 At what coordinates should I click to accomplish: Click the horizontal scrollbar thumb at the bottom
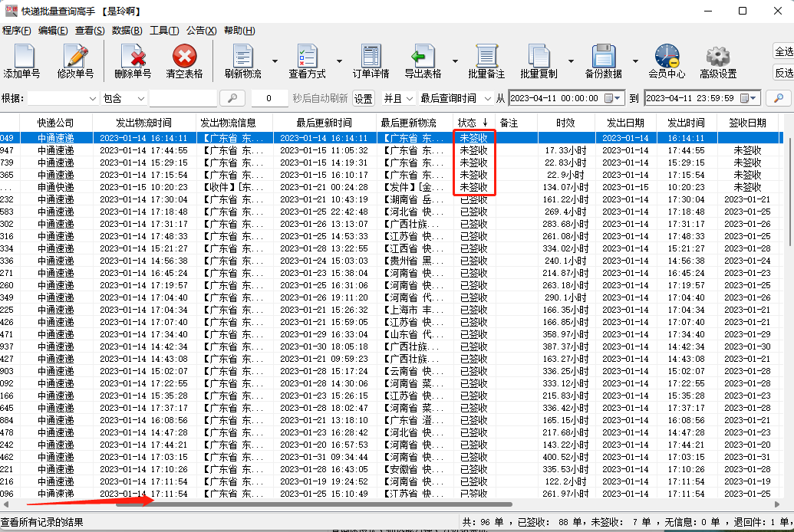click(x=313, y=504)
